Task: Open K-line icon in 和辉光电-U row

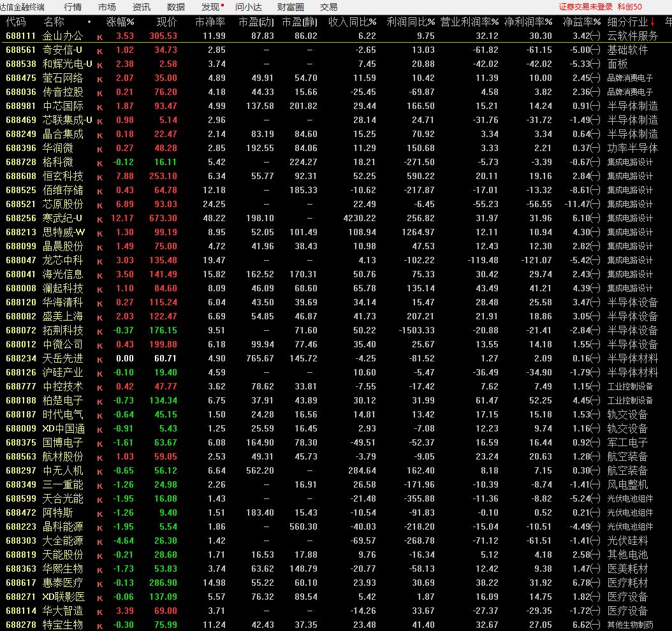Action: point(100,66)
